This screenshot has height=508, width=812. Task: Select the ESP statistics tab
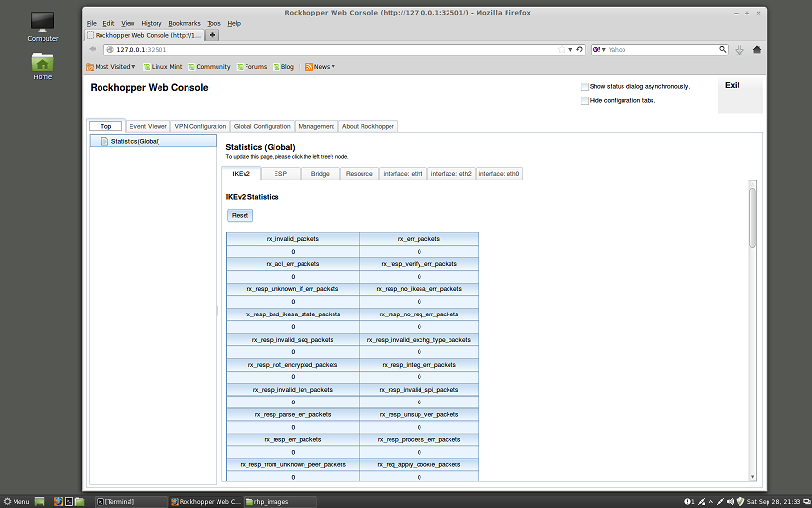(280, 174)
